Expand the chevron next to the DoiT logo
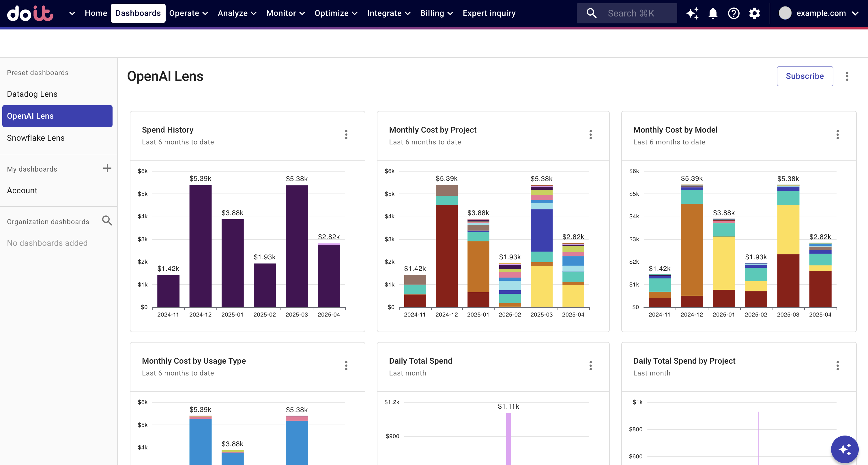The image size is (868, 465). coord(72,14)
